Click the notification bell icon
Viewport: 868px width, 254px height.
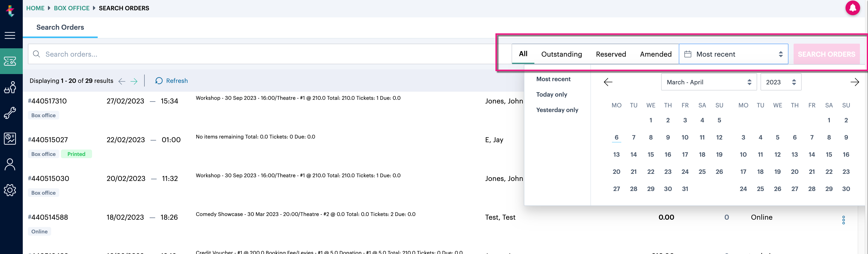(x=853, y=8)
